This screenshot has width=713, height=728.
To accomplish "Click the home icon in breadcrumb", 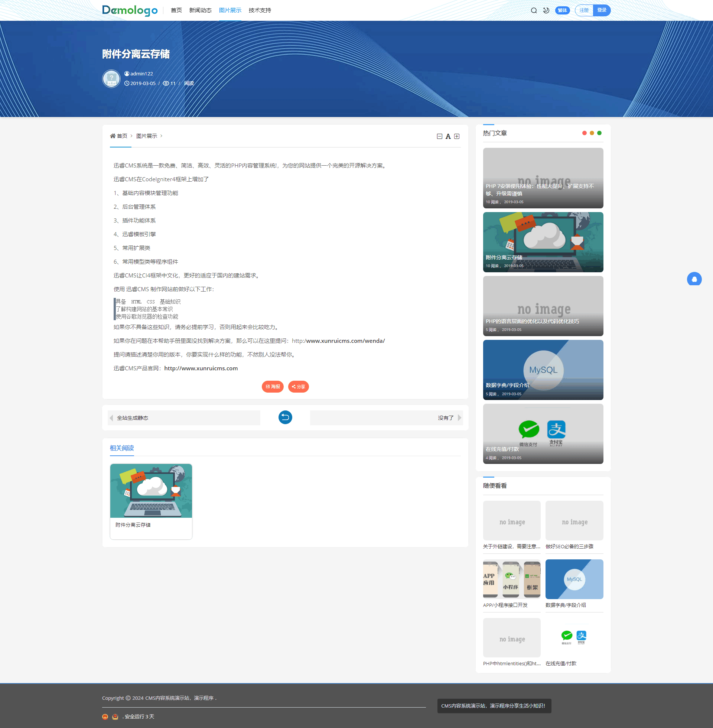I will [113, 136].
